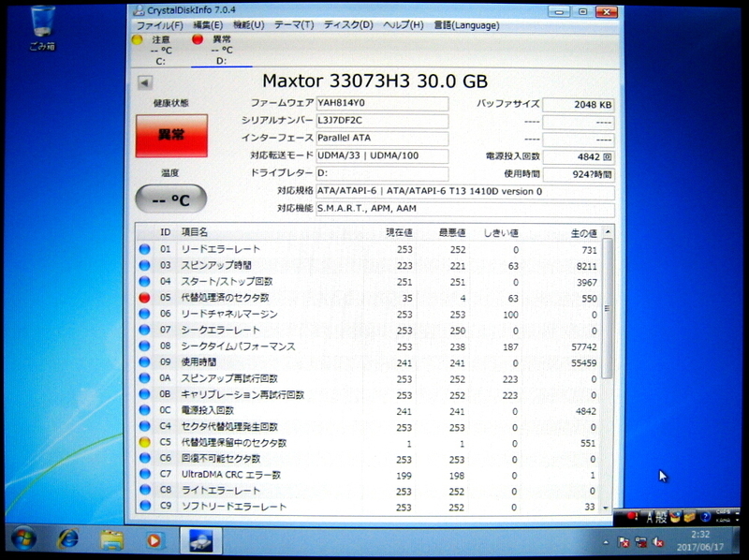
Task: Click the blue status icon for ID 04
Action: pos(145,282)
